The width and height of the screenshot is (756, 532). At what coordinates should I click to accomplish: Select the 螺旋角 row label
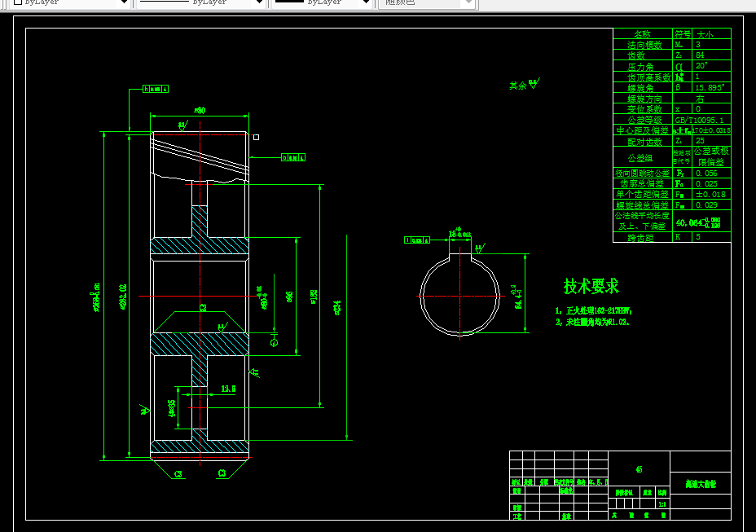pyautogui.click(x=640, y=88)
